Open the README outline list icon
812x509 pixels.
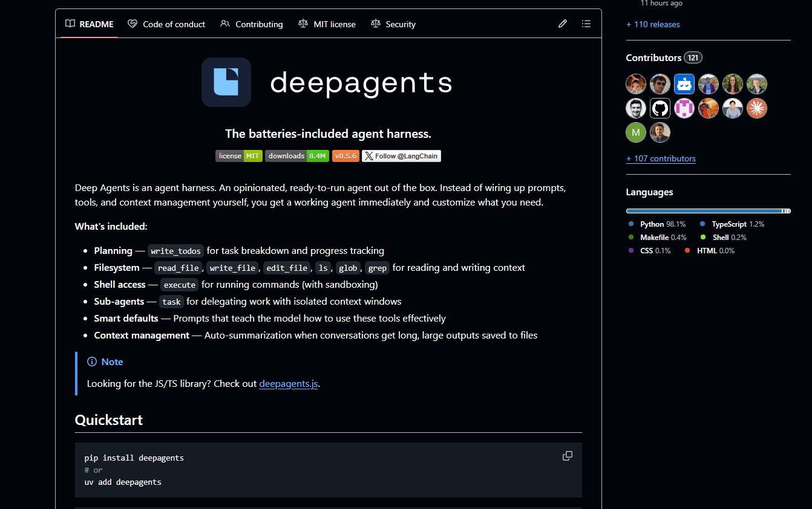pos(586,24)
